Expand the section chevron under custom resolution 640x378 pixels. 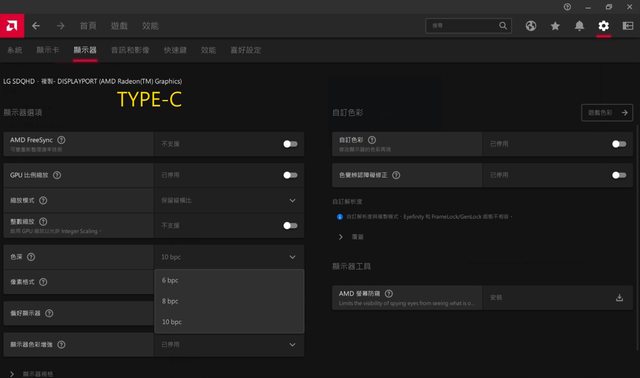[x=341, y=237]
